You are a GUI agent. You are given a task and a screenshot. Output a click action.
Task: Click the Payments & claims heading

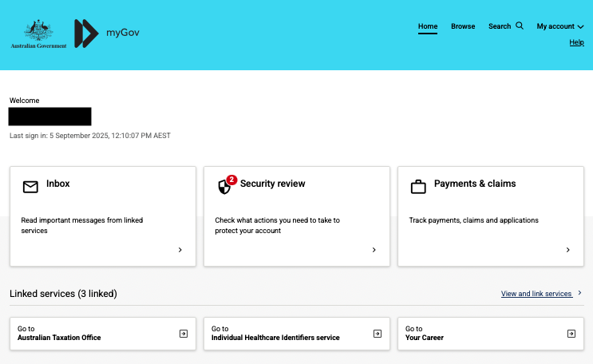pos(475,184)
